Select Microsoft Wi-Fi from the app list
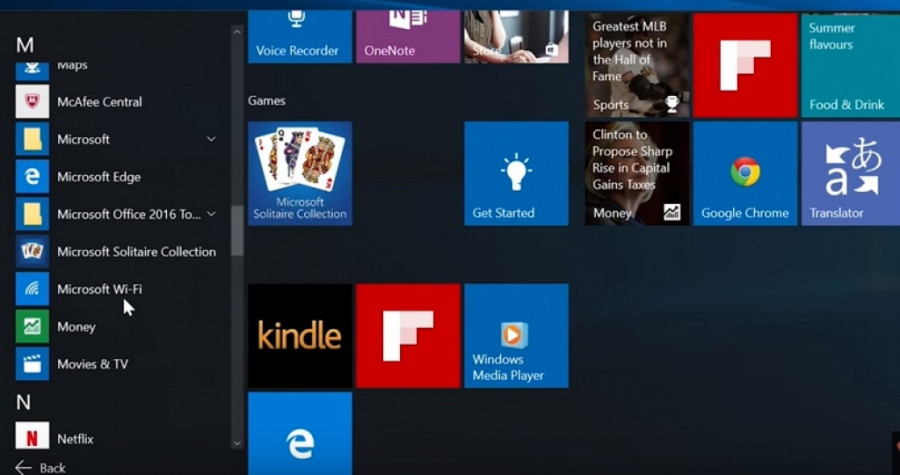Viewport: 900px width, 475px height. [99, 289]
